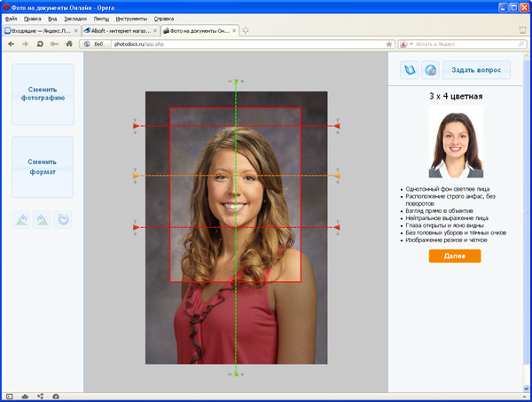This screenshot has height=402, width=532.
Task: Click the browser back arrow
Action: point(11,43)
